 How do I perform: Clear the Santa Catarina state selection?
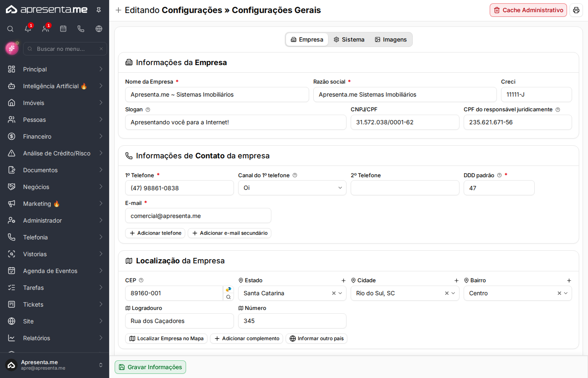pos(334,293)
